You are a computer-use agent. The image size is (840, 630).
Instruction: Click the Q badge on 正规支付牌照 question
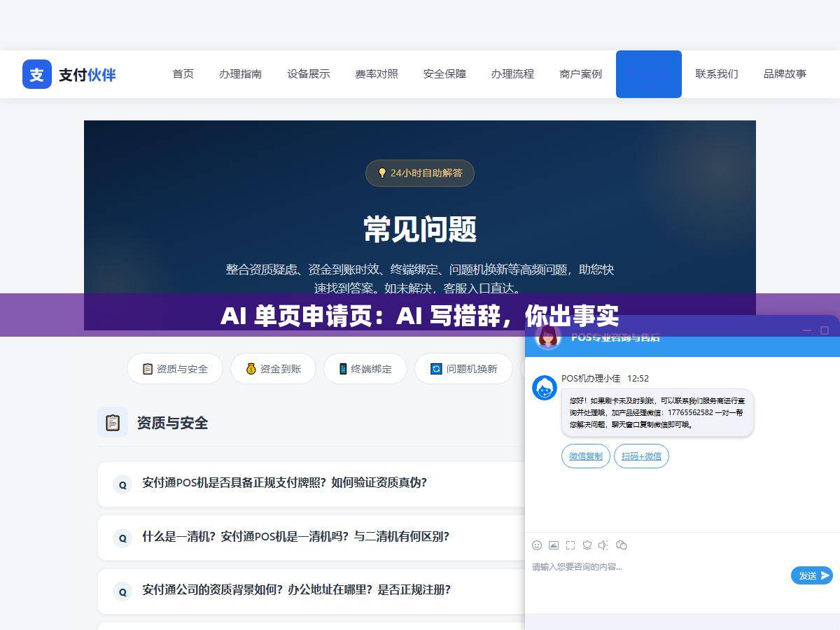pyautogui.click(x=122, y=484)
